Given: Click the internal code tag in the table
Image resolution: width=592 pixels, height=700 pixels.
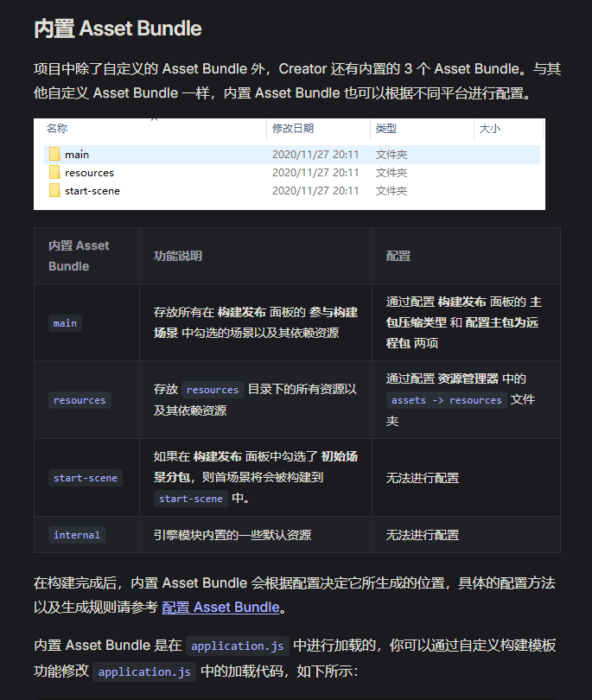Looking at the screenshot, I should click(77, 535).
